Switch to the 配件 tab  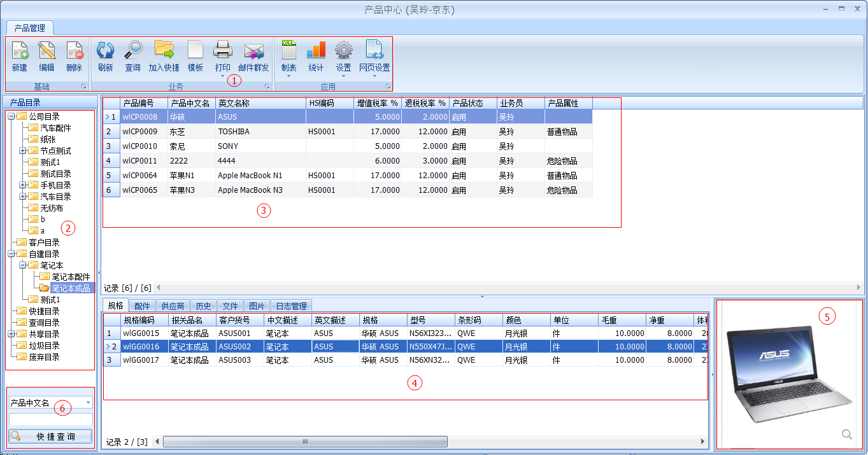click(143, 306)
